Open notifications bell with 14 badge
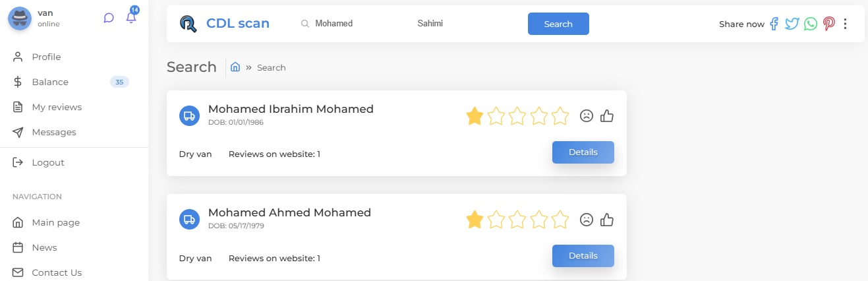Screen dimensions: 868x281 coord(131,18)
